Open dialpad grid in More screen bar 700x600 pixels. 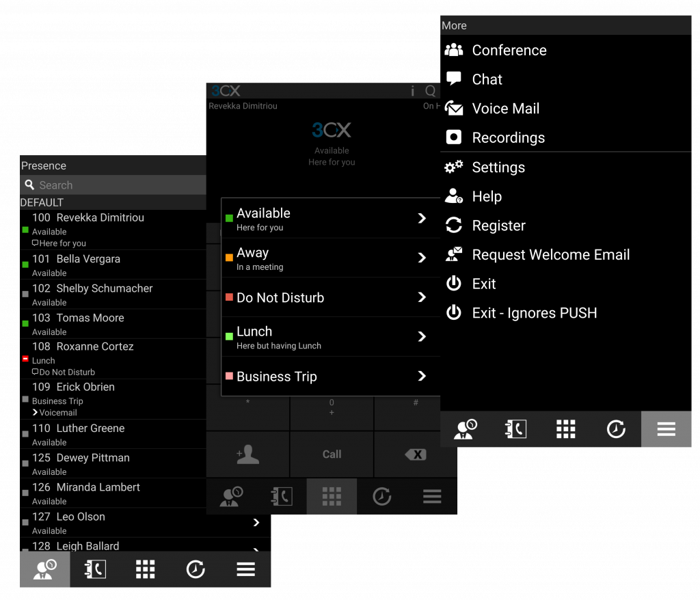click(x=565, y=429)
